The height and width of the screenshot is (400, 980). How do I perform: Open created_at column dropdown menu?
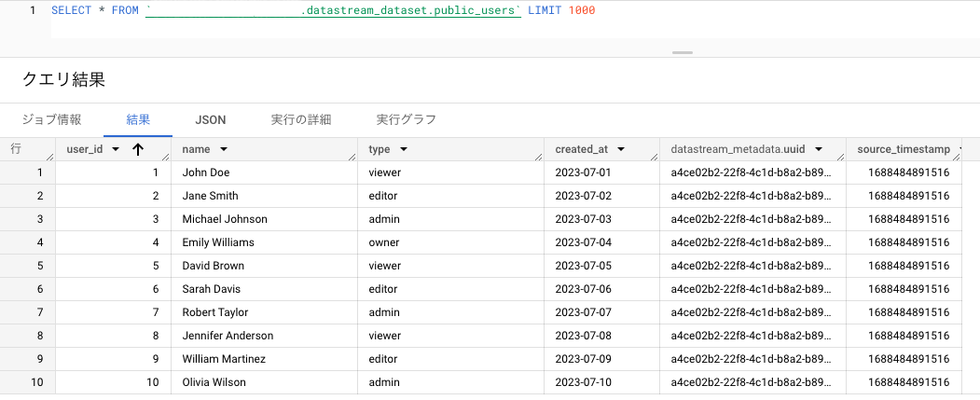[x=621, y=149]
